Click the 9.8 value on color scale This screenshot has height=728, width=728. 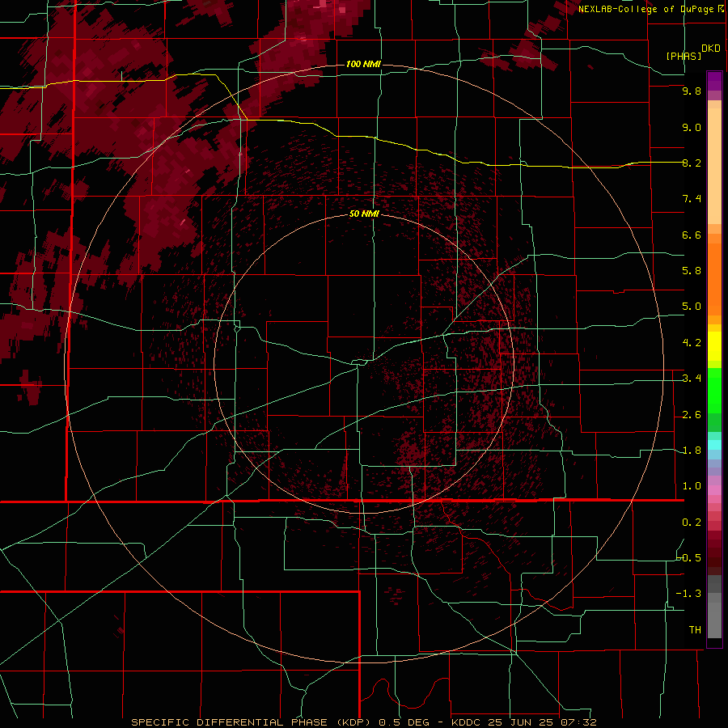tap(692, 91)
